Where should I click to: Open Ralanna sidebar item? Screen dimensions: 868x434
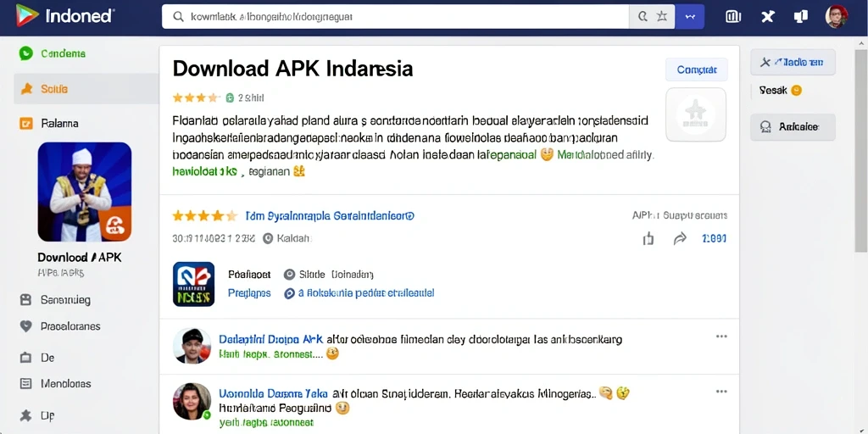[x=59, y=123]
